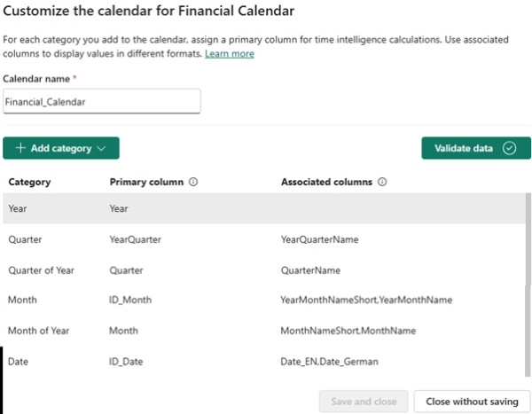Click the Save and close button
532x414 pixels.
point(364,401)
